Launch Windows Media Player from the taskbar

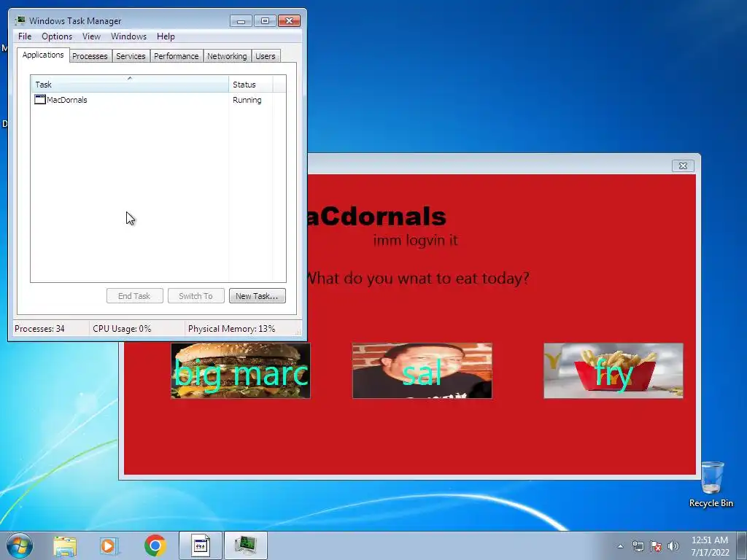click(x=109, y=545)
